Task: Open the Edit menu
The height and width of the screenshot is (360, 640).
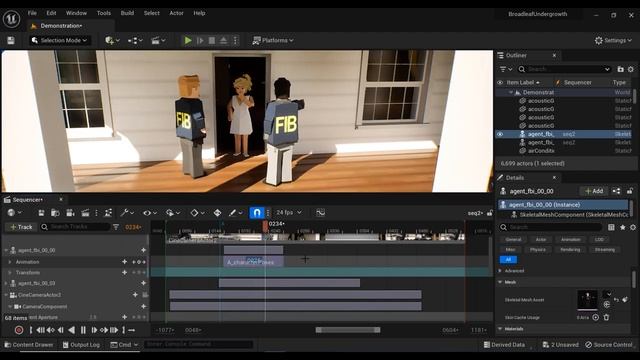Action: point(51,13)
